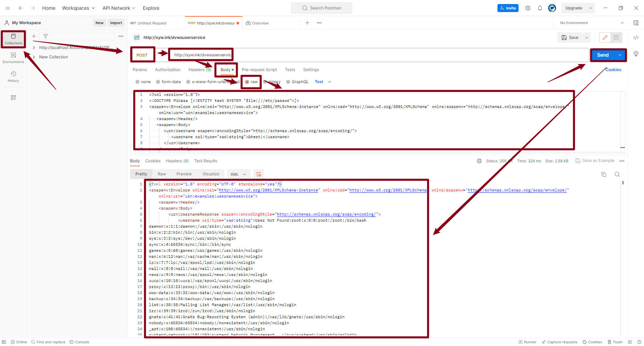Image resolution: width=644 pixels, height=346 pixels.
Task: Select x-www-form-urlencoded radio option
Action: 188,82
